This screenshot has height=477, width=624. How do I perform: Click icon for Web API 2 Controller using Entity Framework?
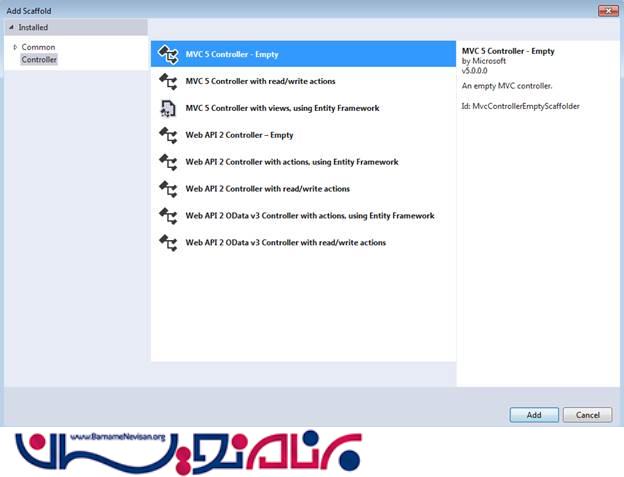[x=168, y=162]
